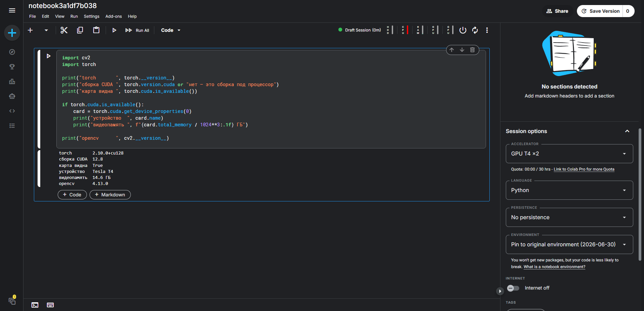The height and width of the screenshot is (311, 644).
Task: Click Run All in toolbar
Action: [x=137, y=30]
